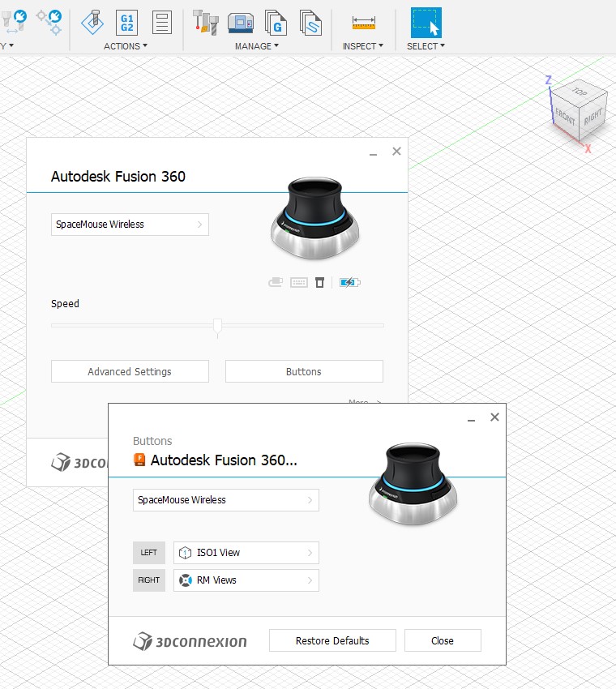Click the Simulate icon in Actions
The image size is (616, 689).
tap(92, 23)
